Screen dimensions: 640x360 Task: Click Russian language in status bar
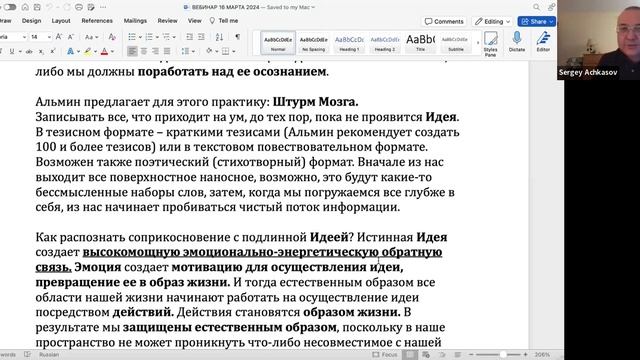[x=49, y=355]
